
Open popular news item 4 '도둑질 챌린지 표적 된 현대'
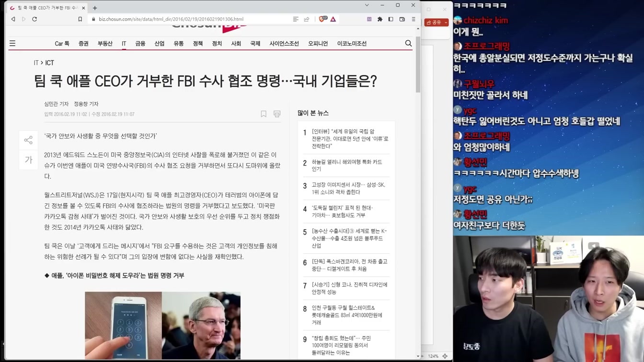pyautogui.click(x=342, y=211)
